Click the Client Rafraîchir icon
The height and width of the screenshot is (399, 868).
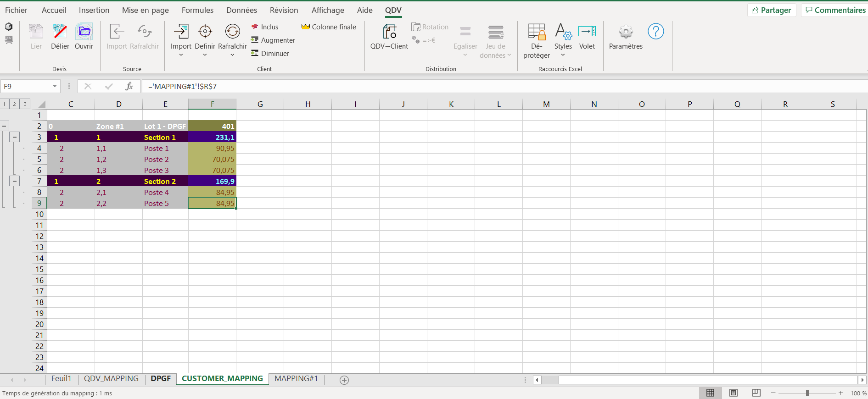pyautogui.click(x=232, y=32)
